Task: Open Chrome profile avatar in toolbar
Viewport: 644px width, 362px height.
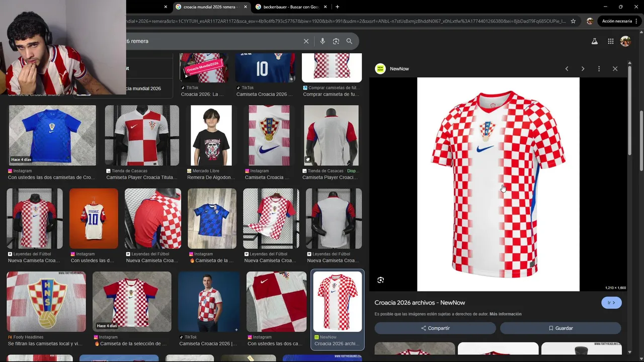Action: [x=590, y=21]
